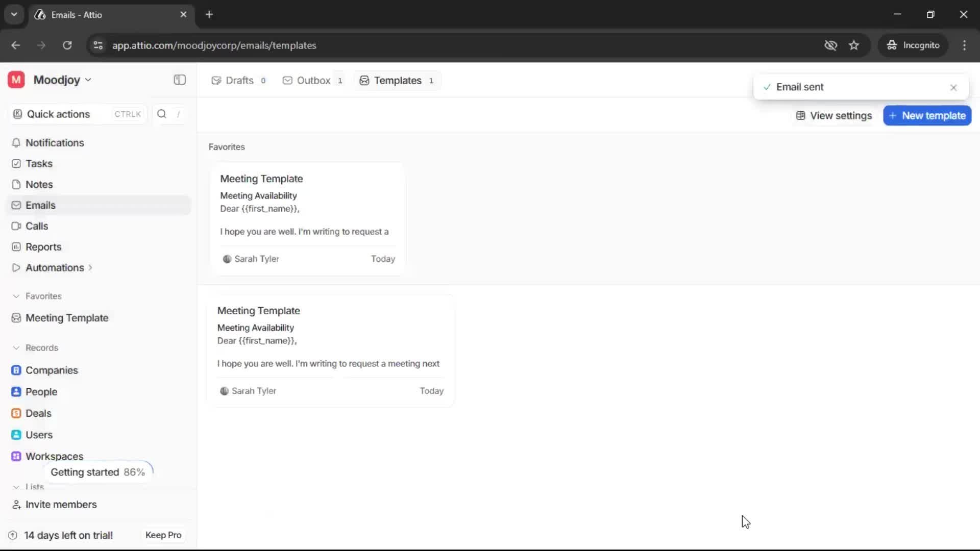Dismiss the Email sent notification
Viewport: 980px width, 551px height.
click(x=953, y=87)
